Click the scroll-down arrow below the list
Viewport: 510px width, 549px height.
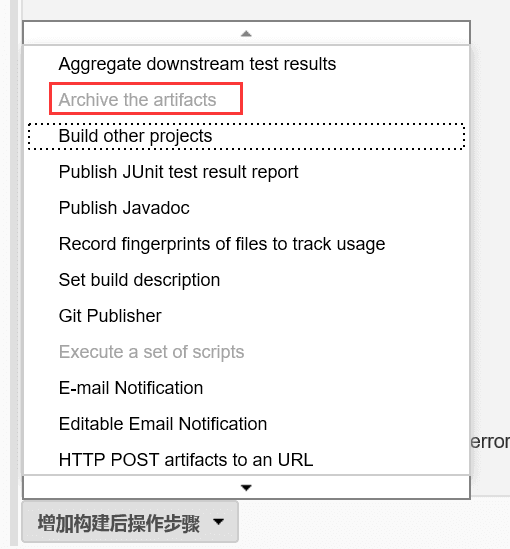click(246, 487)
